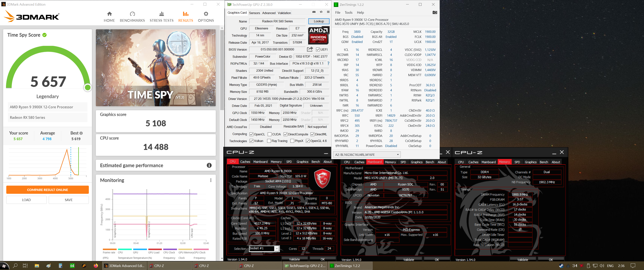Click the GPU-Z Lookup button

tap(319, 21)
